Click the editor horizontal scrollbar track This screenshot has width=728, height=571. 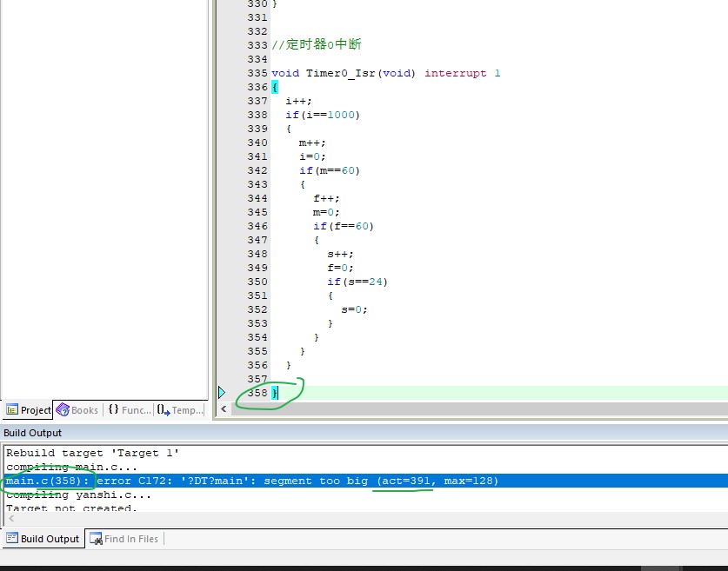(x=479, y=408)
